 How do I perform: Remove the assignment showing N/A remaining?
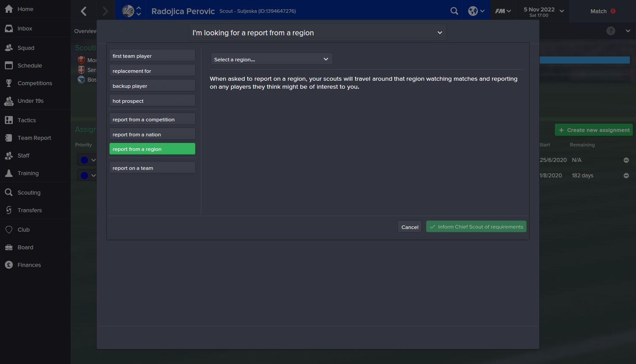626,160
